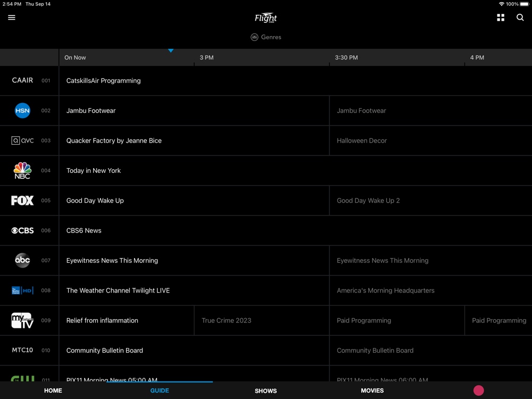Switch to the Movies tab
The width and height of the screenshot is (532, 399).
click(372, 390)
